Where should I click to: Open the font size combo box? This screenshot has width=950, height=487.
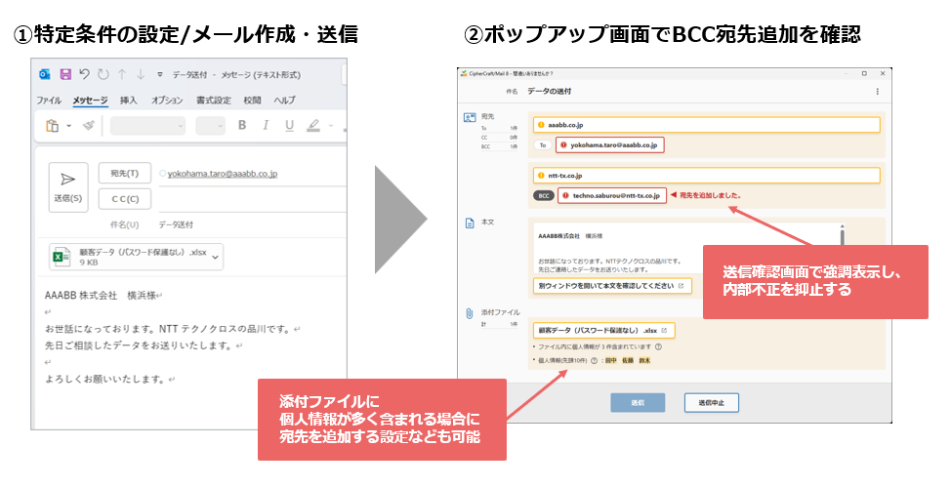pos(210,125)
